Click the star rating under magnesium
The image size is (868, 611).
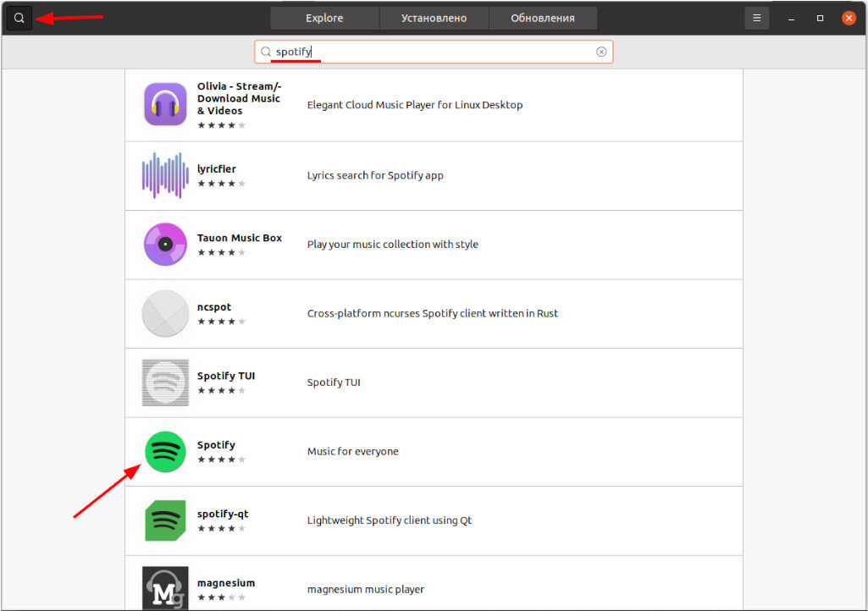pos(221,597)
